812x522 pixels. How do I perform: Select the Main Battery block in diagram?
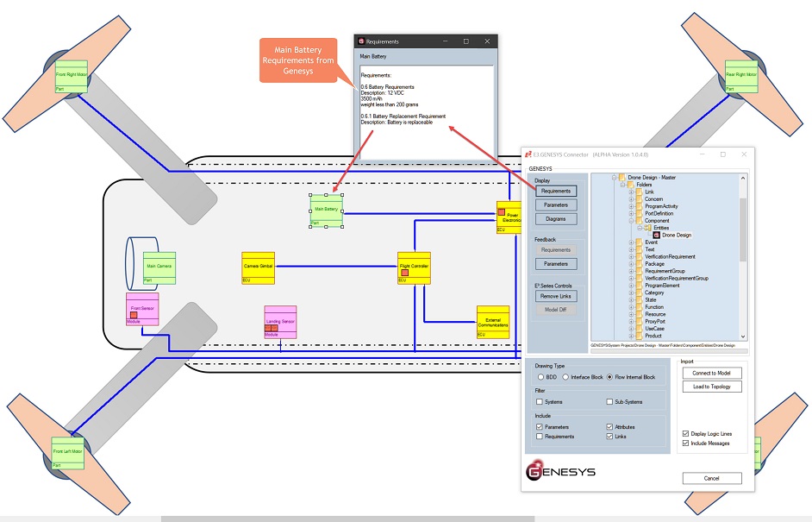pyautogui.click(x=326, y=211)
